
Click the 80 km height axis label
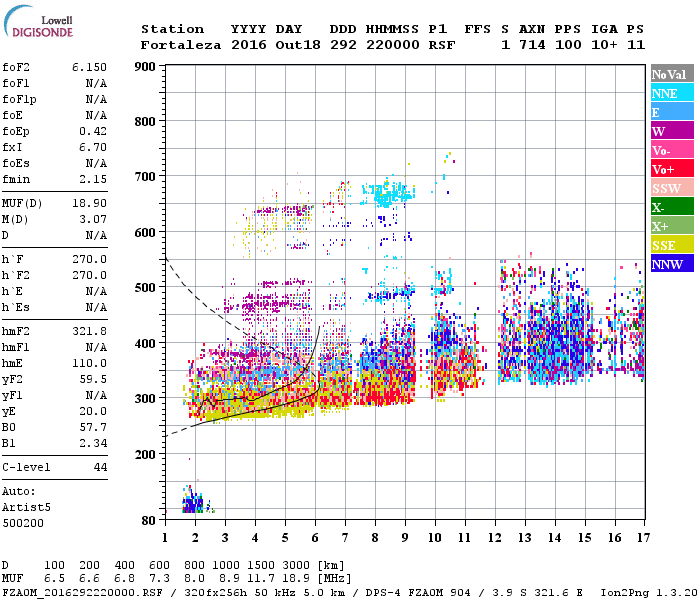click(149, 521)
